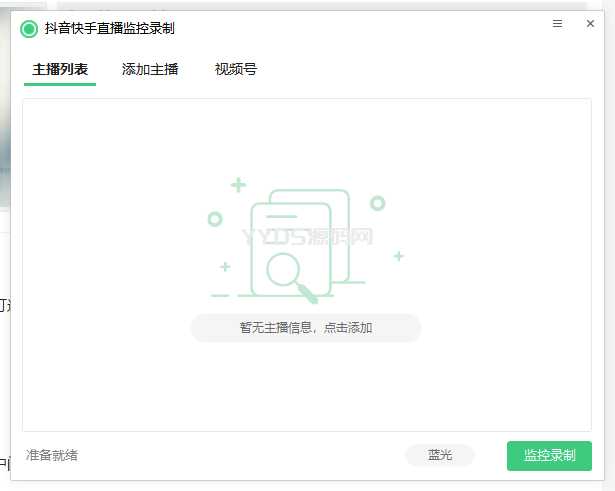The image size is (615, 491).
Task: Click the large plus sign above the illustration
Action: click(238, 185)
